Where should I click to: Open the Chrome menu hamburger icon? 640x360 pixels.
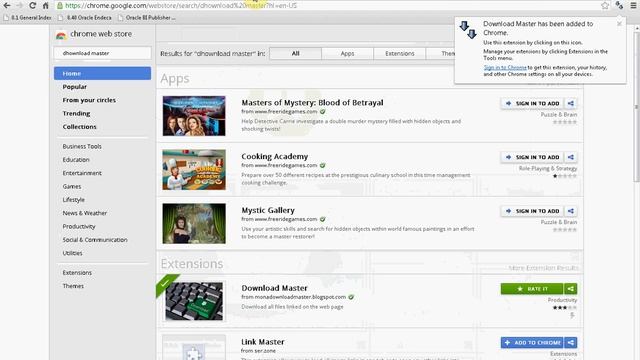(x=633, y=5)
